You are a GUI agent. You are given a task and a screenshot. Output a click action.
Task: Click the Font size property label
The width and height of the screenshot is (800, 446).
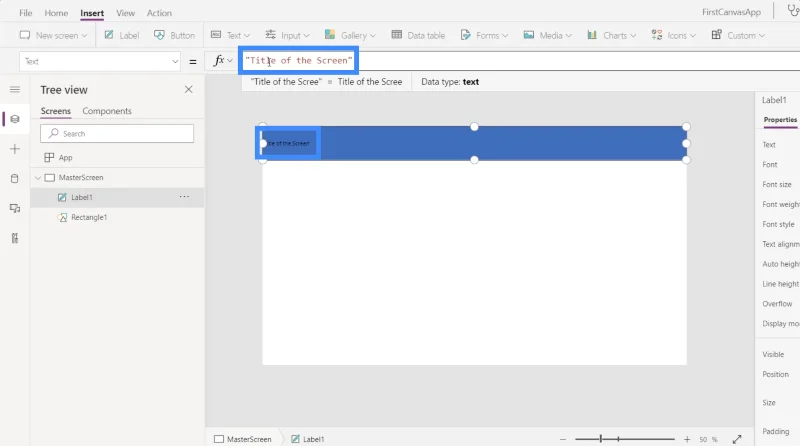777,184
